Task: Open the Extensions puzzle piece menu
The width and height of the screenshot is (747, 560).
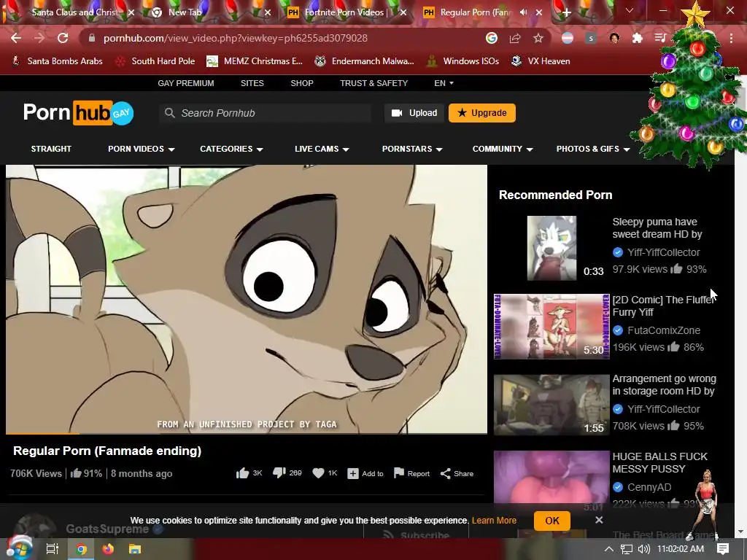Action: 638,38
